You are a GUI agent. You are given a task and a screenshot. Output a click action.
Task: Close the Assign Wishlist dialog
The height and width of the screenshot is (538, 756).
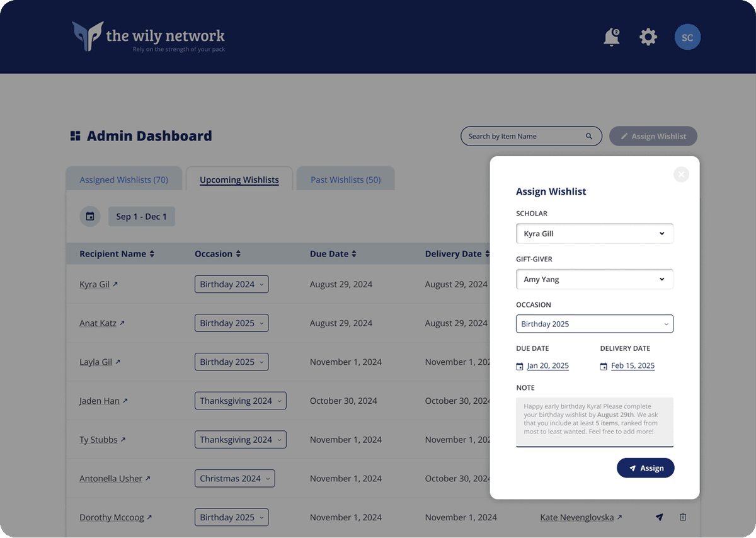681,175
